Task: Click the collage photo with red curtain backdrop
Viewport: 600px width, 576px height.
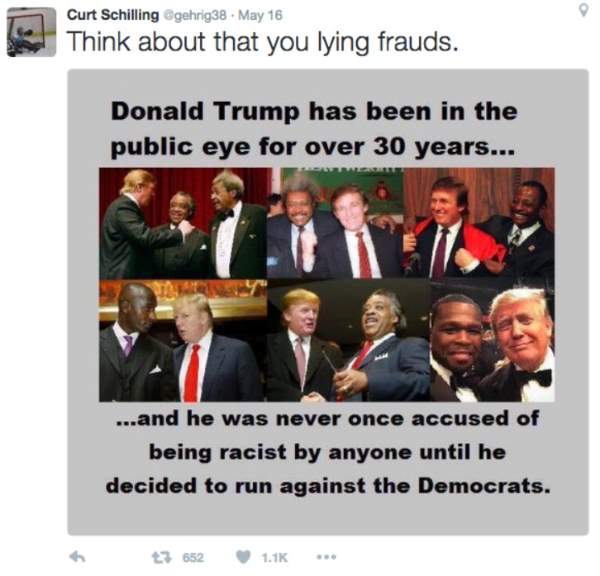Action: pos(183,223)
